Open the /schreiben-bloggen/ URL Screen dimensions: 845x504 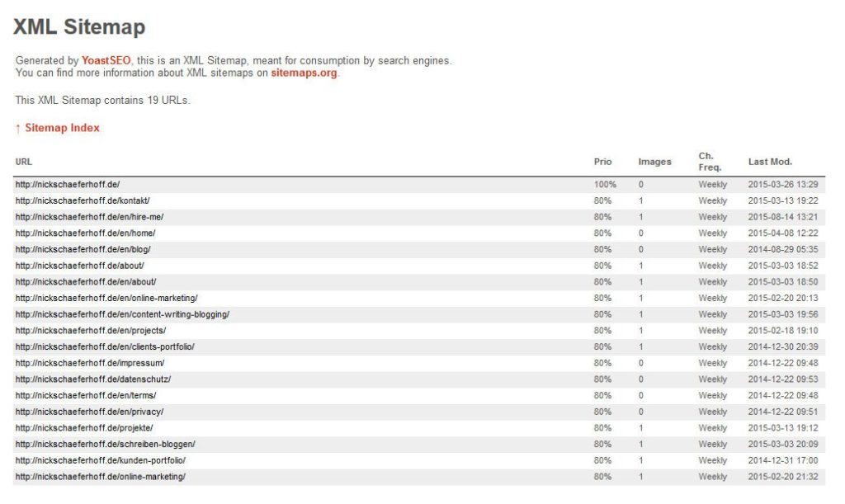click(105, 444)
